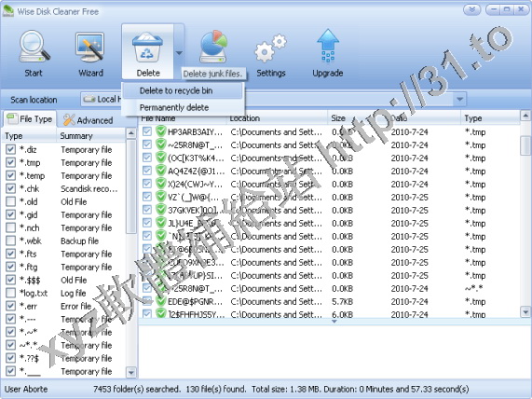This screenshot has width=532, height=399.
Task: Switch to the File Type tab
Action: click(30, 118)
